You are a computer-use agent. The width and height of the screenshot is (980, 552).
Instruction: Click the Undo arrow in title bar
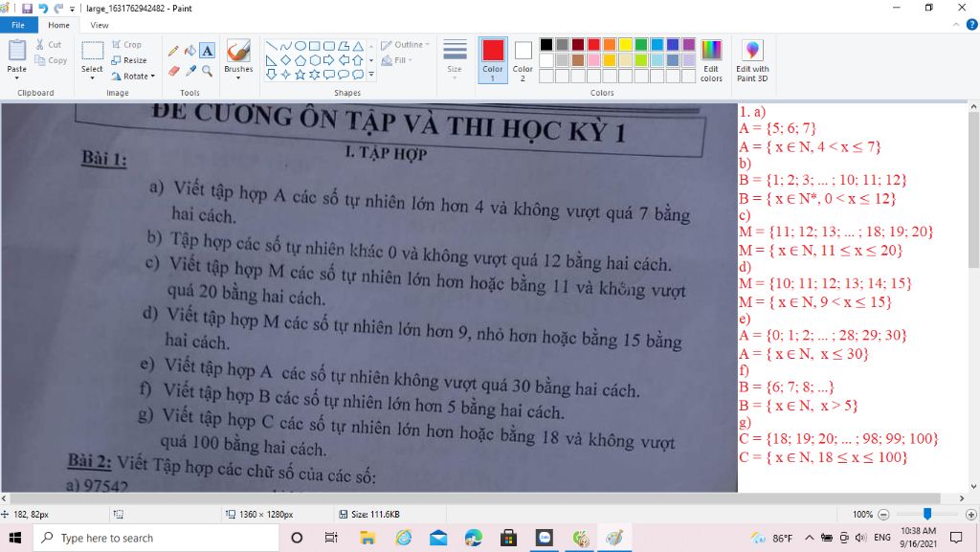[43, 8]
